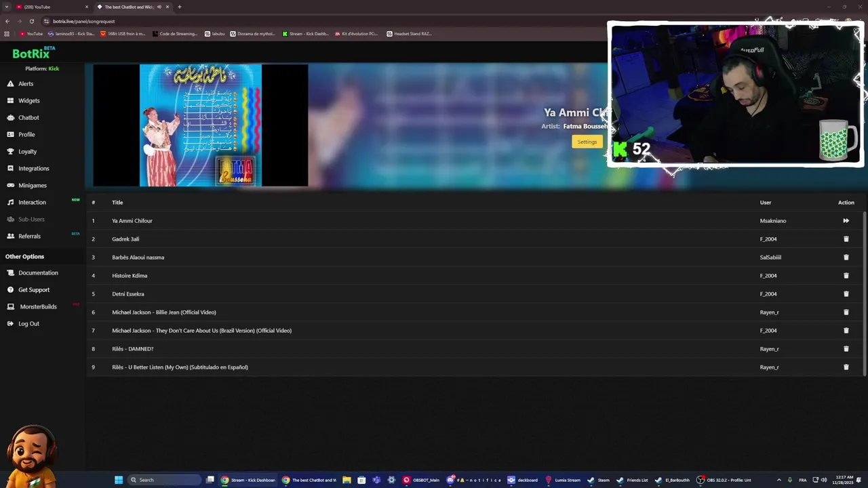Open the Headset Stand RAZ bookmark
This screenshot has width=868, height=488.
coord(409,34)
